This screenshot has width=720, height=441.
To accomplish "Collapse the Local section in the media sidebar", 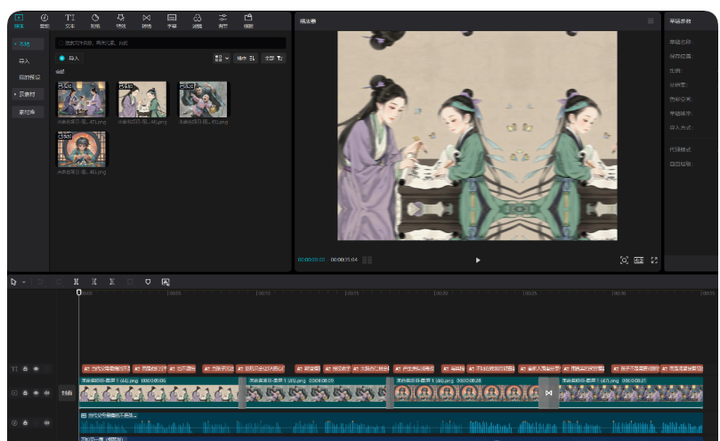I will point(28,44).
